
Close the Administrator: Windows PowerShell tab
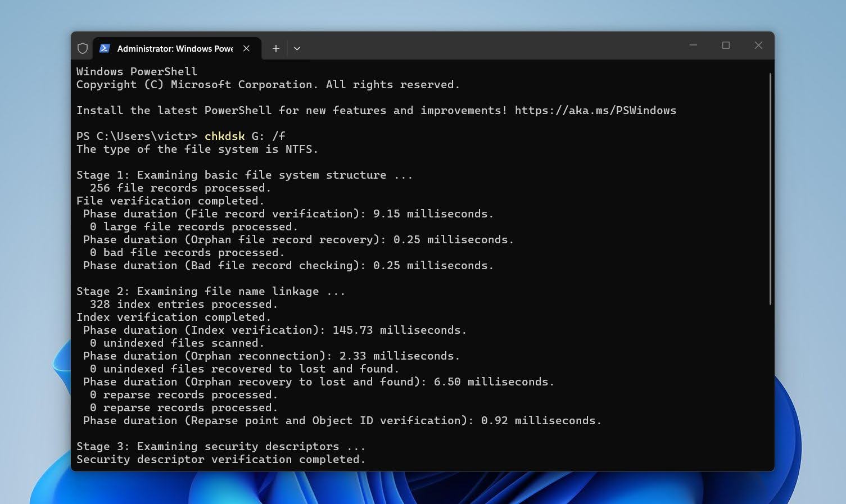click(246, 48)
